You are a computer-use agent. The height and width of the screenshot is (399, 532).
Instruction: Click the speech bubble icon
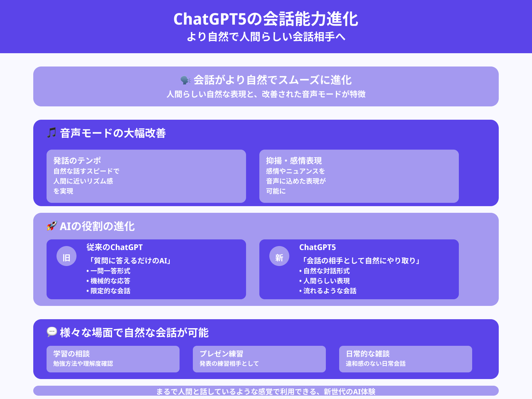(x=52, y=332)
